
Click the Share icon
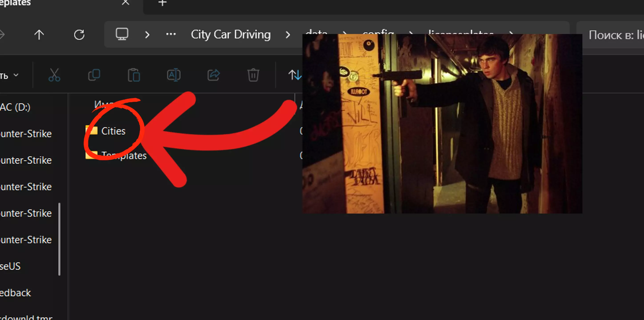(x=213, y=75)
